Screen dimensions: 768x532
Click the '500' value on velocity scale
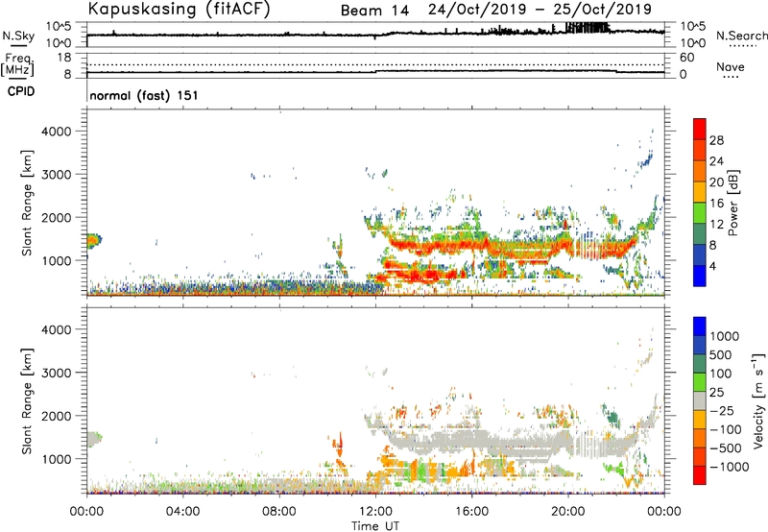721,354
